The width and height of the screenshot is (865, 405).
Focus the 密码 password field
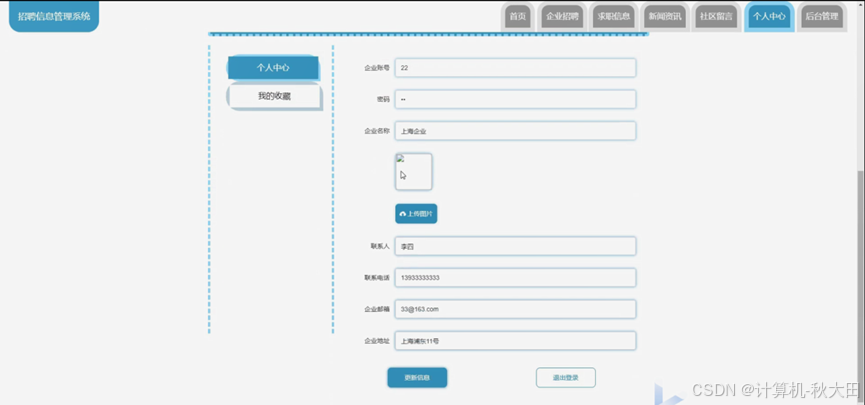click(515, 99)
